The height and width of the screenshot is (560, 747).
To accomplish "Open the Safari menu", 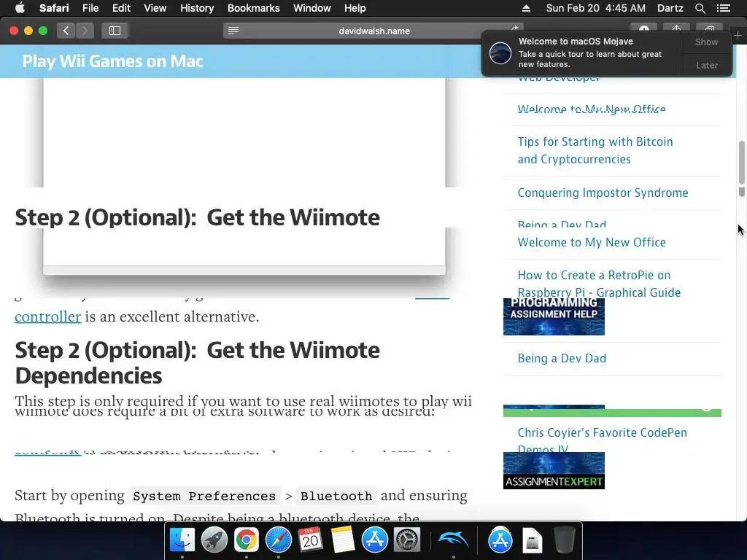I will (54, 8).
